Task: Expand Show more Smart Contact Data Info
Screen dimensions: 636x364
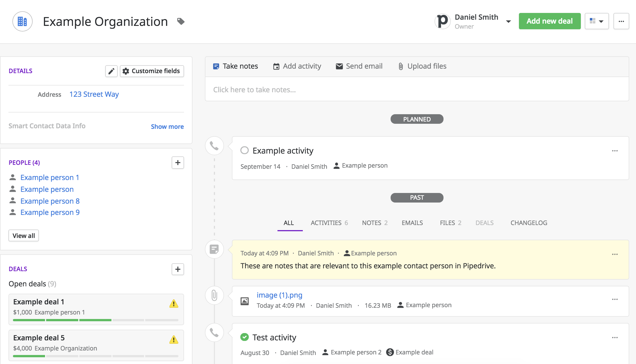Action: coord(167,126)
